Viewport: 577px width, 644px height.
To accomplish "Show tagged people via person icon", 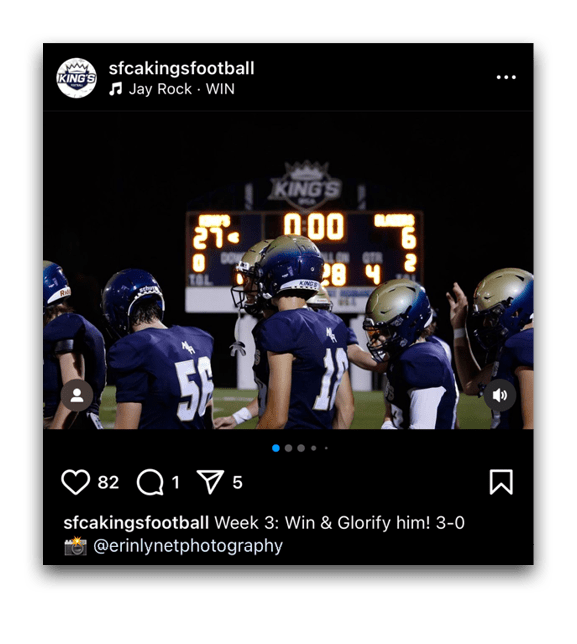I will (x=77, y=395).
